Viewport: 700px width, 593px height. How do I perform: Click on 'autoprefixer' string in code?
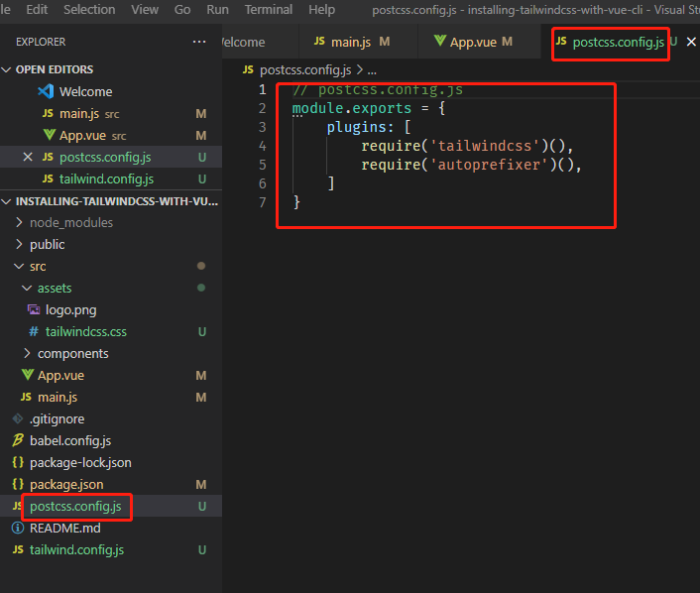[x=490, y=165]
